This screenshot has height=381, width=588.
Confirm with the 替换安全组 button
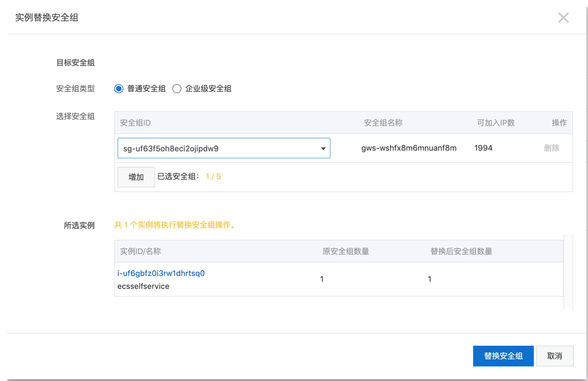[503, 356]
